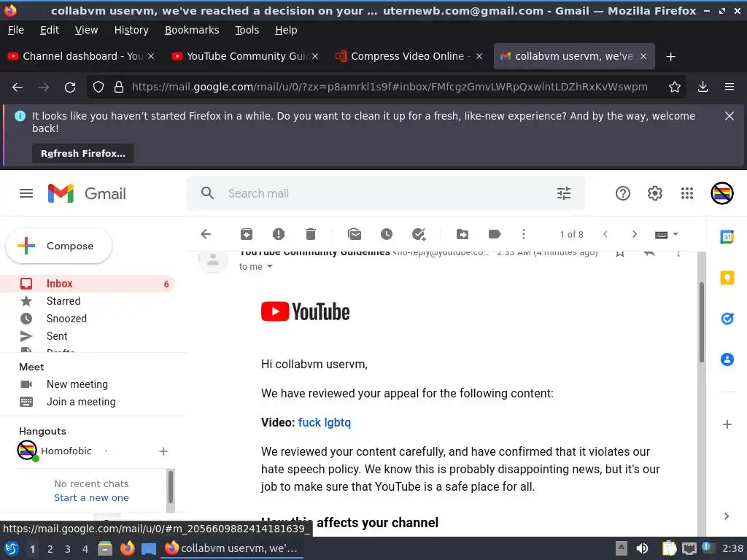Open Google account avatar
This screenshot has height=560, width=747.
click(721, 193)
